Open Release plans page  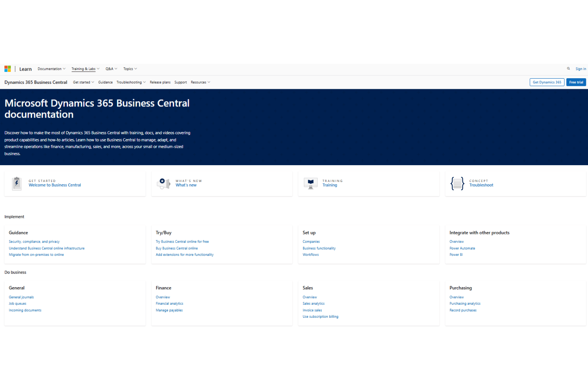[x=160, y=82]
